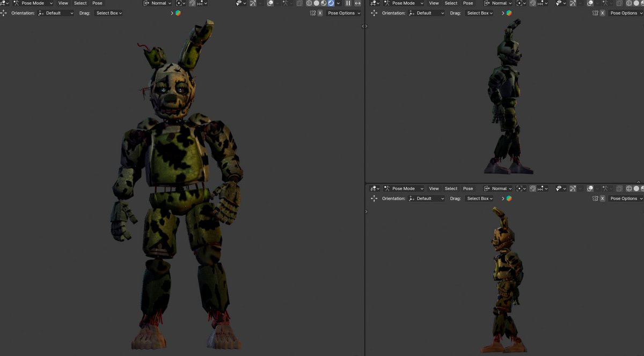Select solid shading in the top-right viewport
Viewport: 644px width, 356px height.
click(x=636, y=3)
